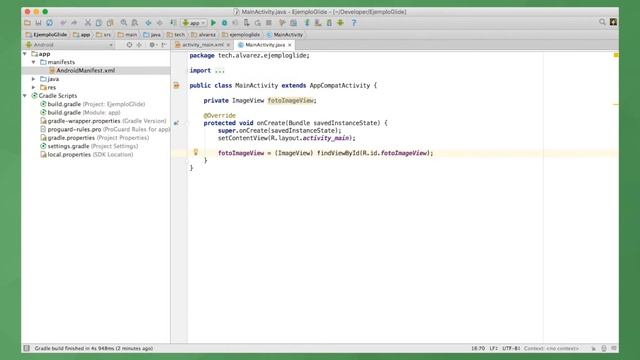The width and height of the screenshot is (640, 360).
Task: Click the Make Project icon
Action: point(173,23)
